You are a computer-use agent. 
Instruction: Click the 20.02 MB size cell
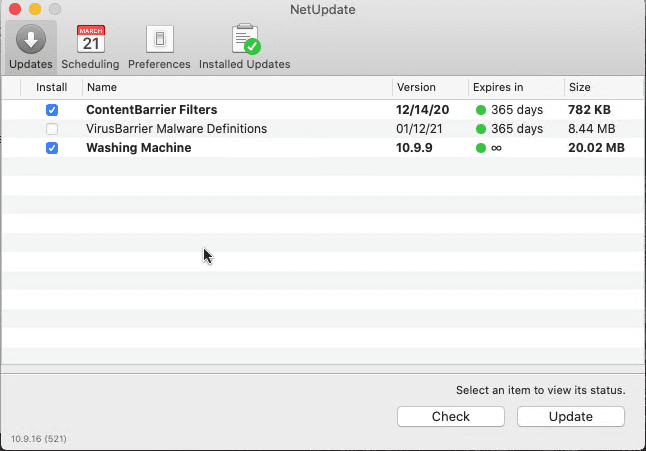coord(596,148)
